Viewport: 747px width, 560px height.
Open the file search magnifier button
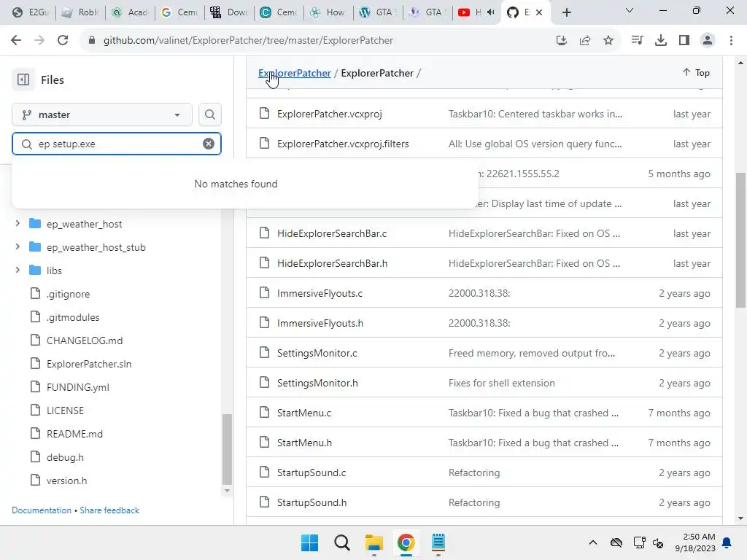[209, 114]
